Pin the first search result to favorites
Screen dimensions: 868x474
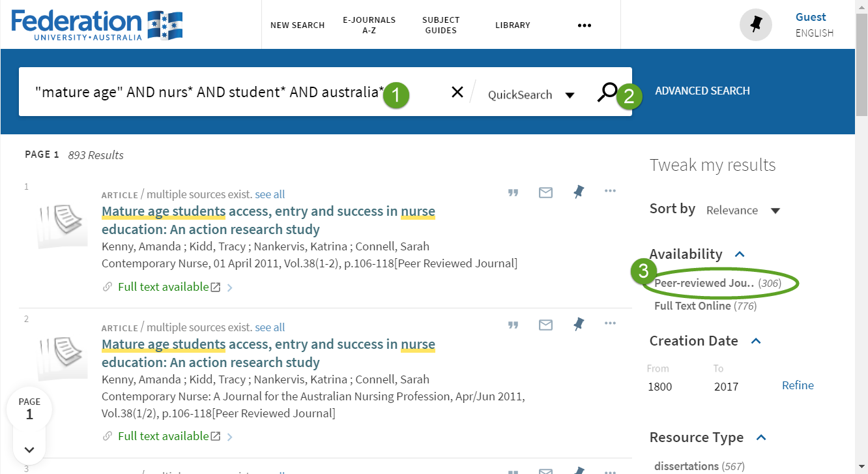click(x=578, y=192)
